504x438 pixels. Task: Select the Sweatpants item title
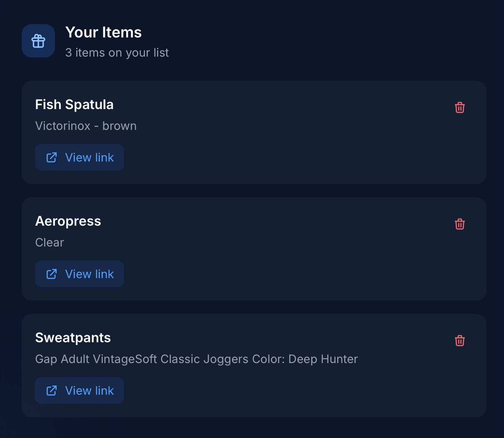tap(73, 338)
